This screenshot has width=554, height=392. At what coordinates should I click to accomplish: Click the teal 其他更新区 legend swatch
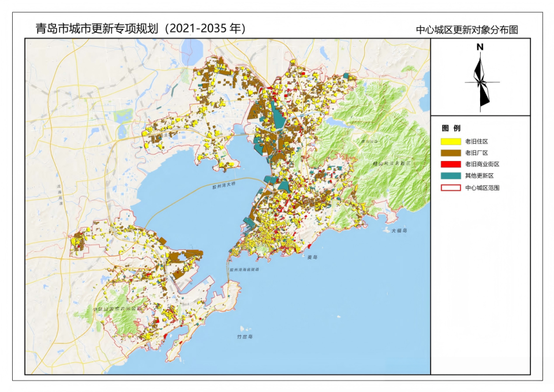tap(451, 176)
